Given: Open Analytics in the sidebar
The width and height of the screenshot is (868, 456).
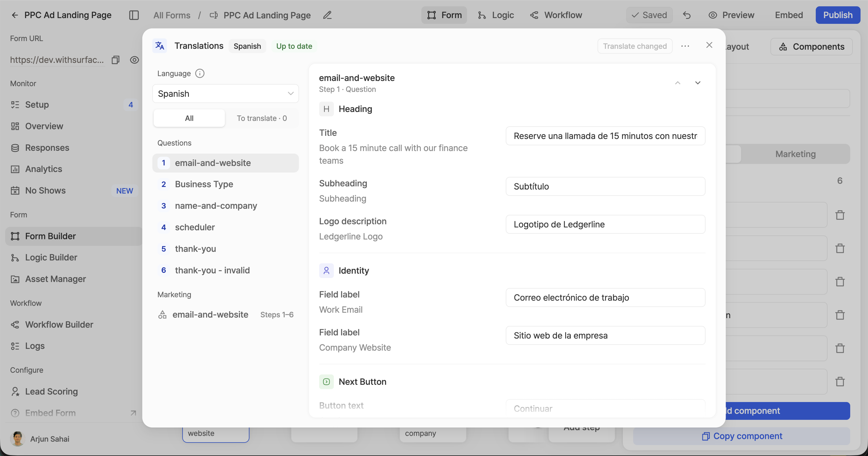Looking at the screenshot, I should pyautogui.click(x=73, y=169).
